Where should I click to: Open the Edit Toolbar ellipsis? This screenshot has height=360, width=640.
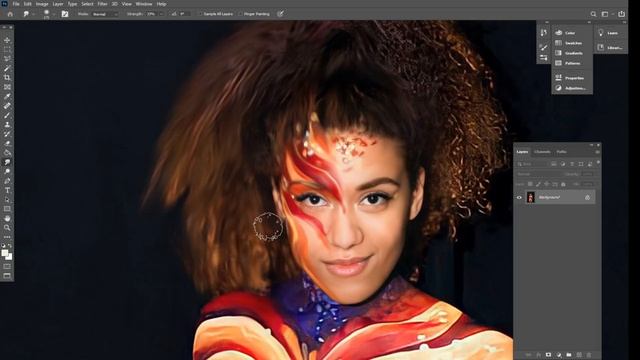[7, 237]
